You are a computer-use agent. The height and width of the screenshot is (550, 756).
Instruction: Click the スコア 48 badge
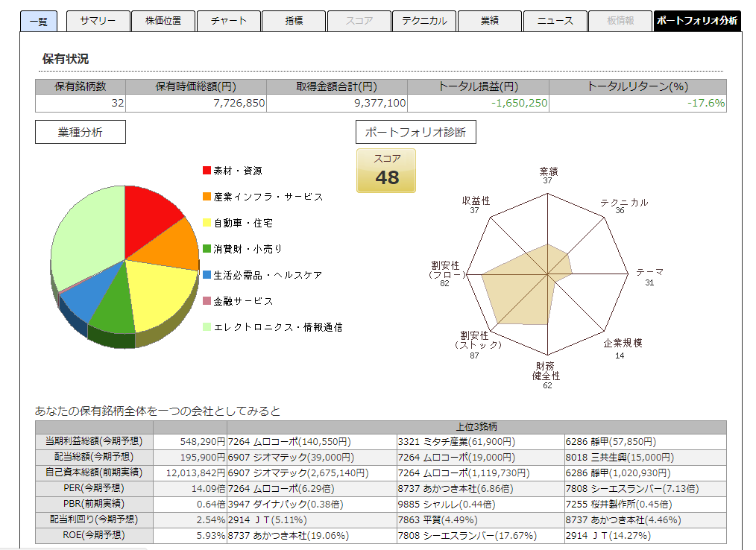pos(386,171)
